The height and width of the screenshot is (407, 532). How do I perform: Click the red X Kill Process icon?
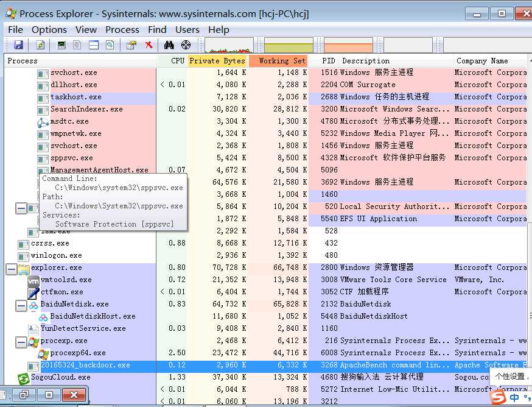[149, 45]
